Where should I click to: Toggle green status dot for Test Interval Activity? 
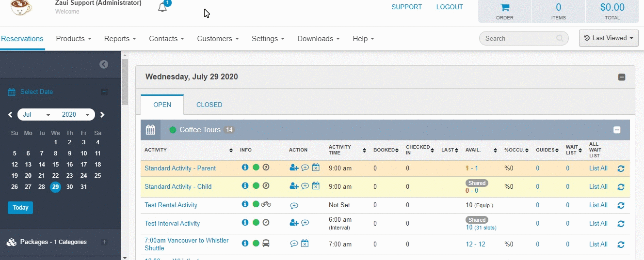[256, 223]
